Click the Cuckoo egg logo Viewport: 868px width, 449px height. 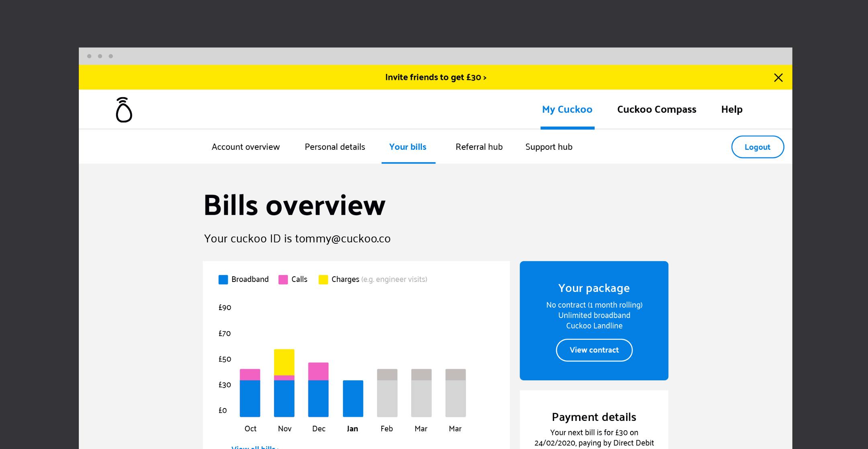124,110
